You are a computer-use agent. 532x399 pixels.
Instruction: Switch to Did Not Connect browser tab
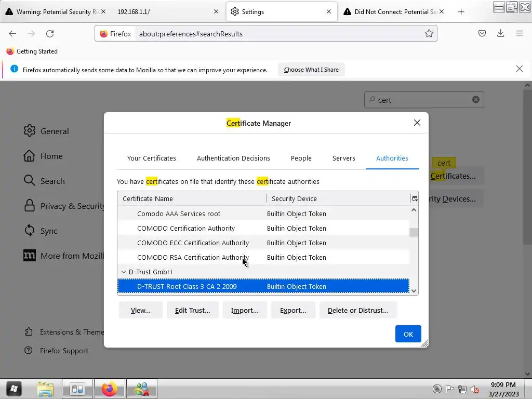[394, 12]
